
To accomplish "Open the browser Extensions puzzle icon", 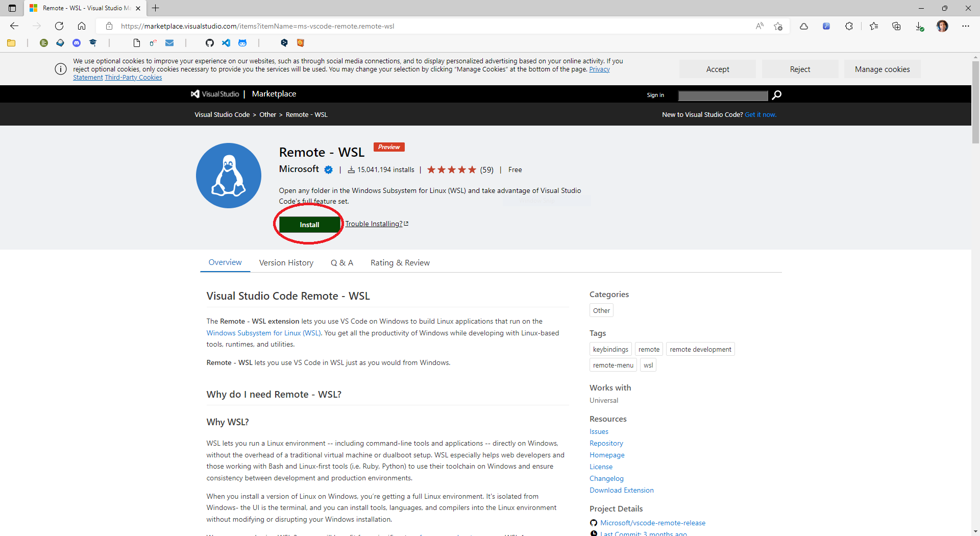I will 849,26.
